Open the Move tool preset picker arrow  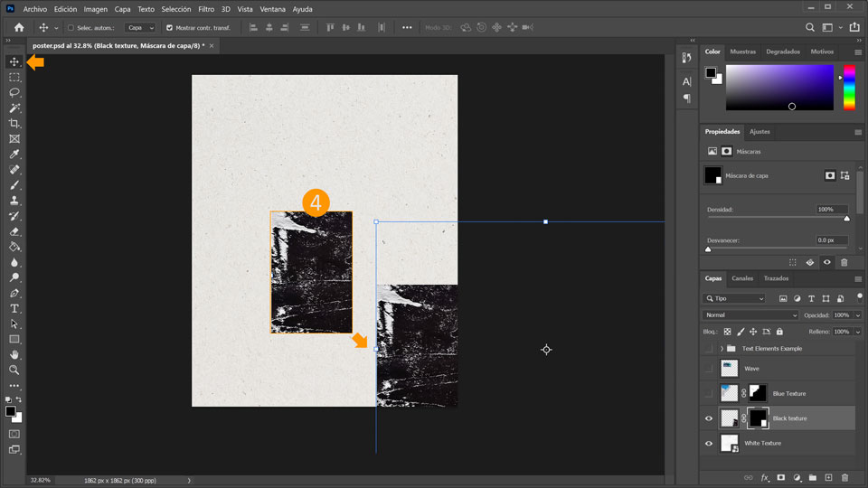pyautogui.click(x=56, y=28)
